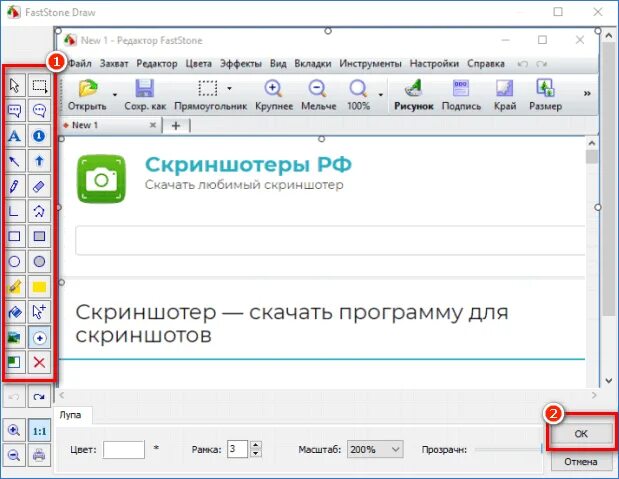Choose the diagonal line arrow tool
This screenshot has height=479, width=619.
point(15,161)
